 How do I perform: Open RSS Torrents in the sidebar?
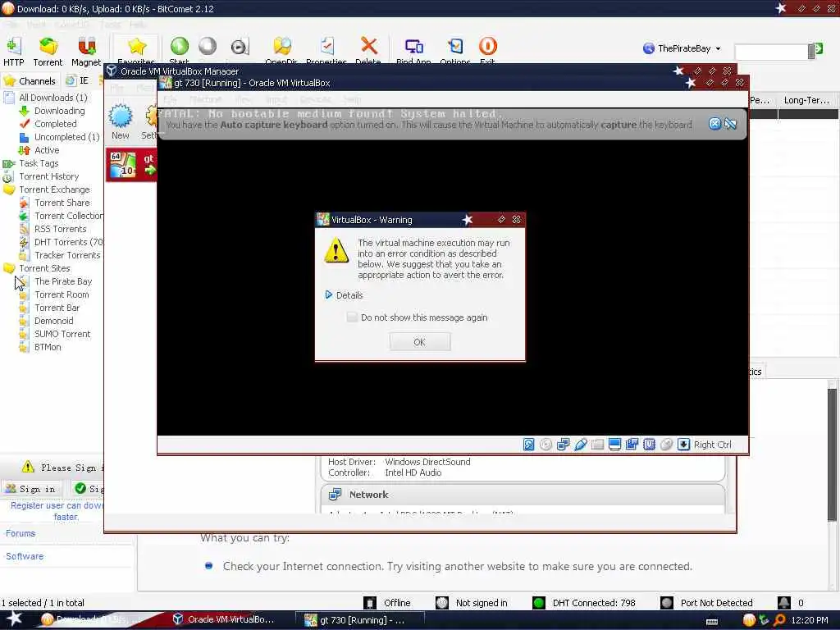pyautogui.click(x=60, y=230)
